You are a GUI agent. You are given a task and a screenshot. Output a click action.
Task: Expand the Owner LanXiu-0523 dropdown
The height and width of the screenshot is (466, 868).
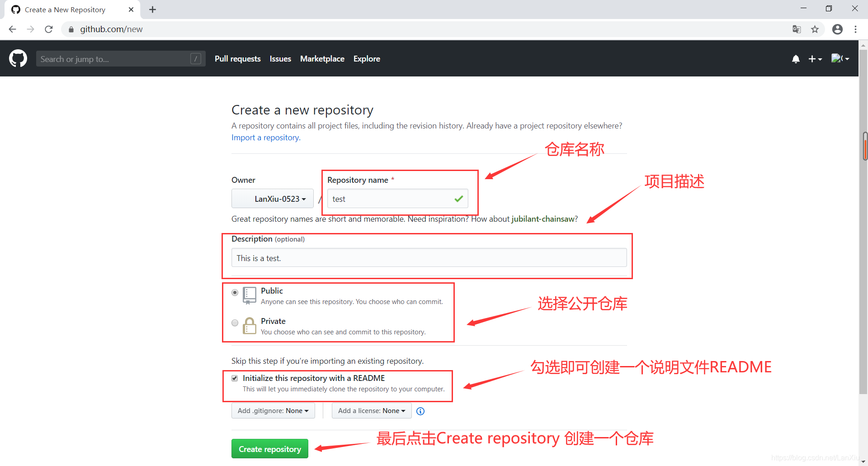click(273, 199)
